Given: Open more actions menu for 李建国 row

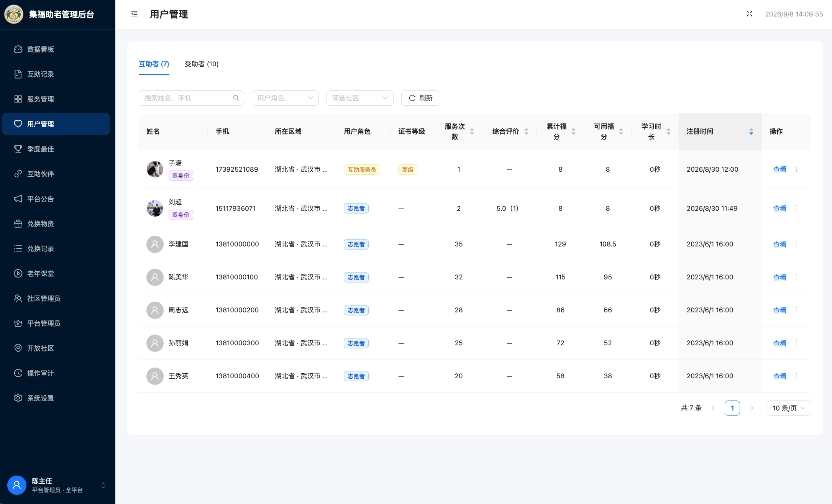Looking at the screenshot, I should coord(796,244).
